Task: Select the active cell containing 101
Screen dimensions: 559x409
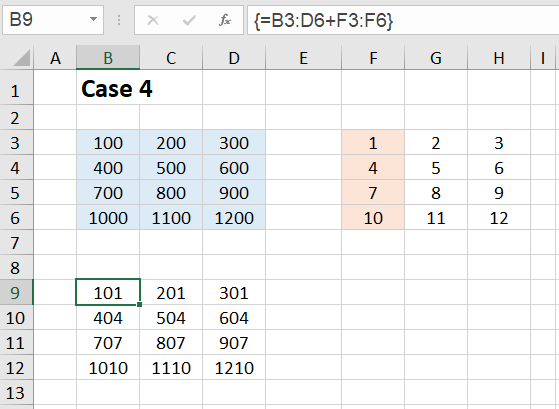Action: (x=108, y=292)
